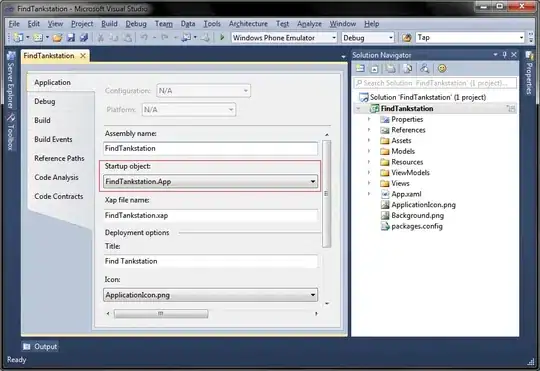Screen dimensions: 540x371
Task: Open the Toolbox side panel
Action: 11,132
